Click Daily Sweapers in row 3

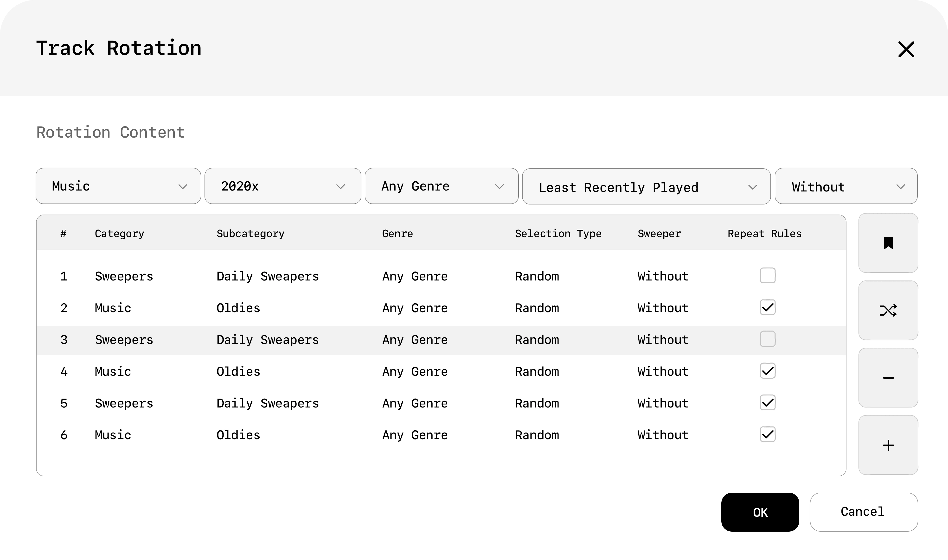[268, 340]
